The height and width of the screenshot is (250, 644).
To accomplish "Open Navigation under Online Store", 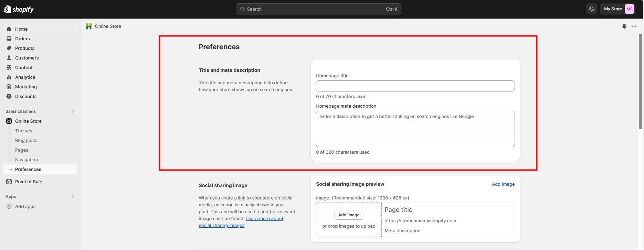I will (27, 160).
